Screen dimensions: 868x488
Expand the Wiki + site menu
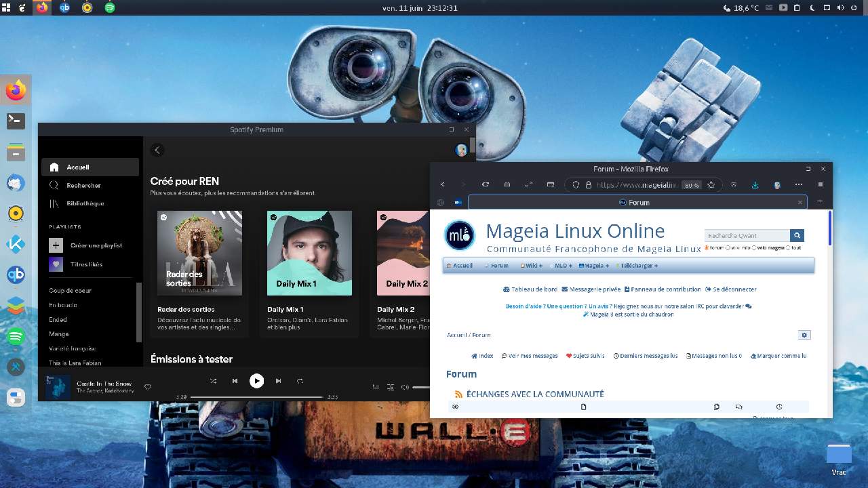click(x=532, y=266)
